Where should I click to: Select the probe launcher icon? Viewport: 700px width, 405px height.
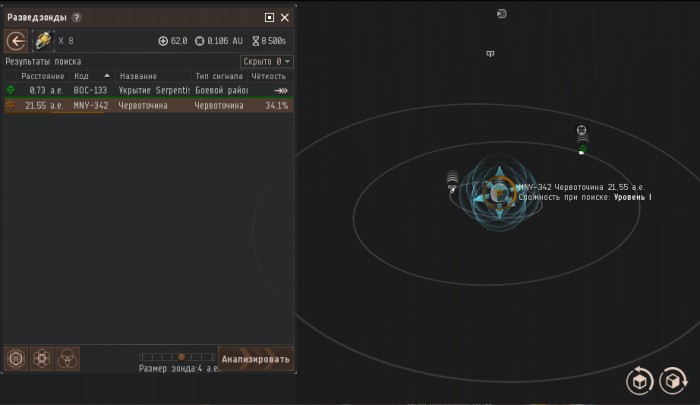[x=43, y=41]
